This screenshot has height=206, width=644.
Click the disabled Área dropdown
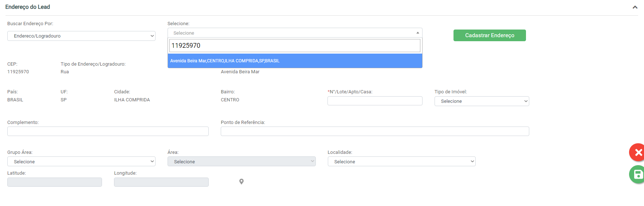tap(241, 162)
